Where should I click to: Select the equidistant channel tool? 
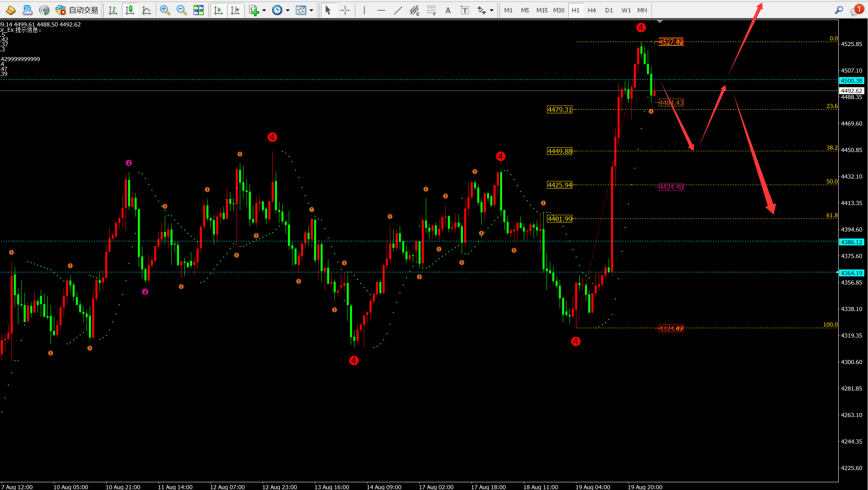pyautogui.click(x=414, y=10)
